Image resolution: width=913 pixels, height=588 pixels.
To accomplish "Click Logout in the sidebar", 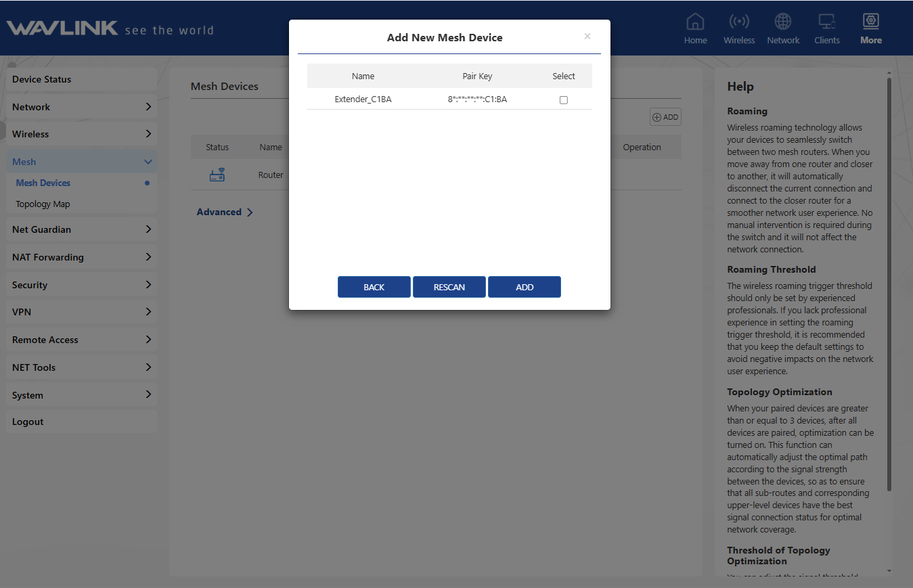I will [28, 422].
